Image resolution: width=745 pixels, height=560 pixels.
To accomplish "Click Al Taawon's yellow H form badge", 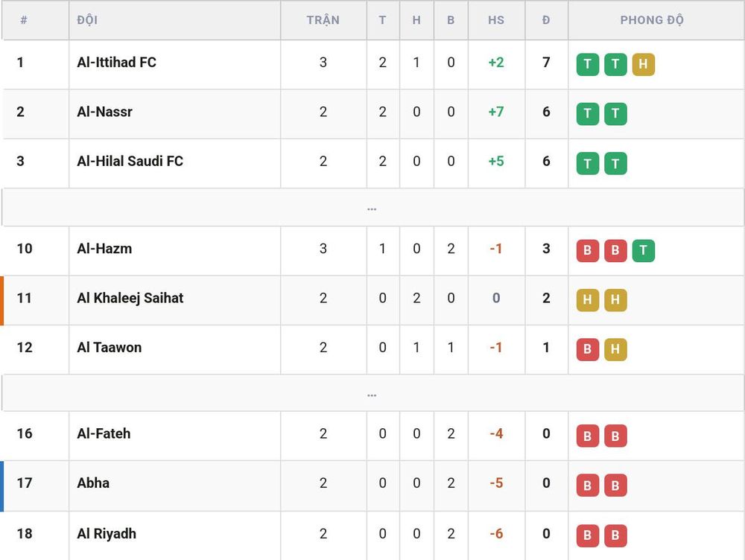I will click(x=615, y=349).
